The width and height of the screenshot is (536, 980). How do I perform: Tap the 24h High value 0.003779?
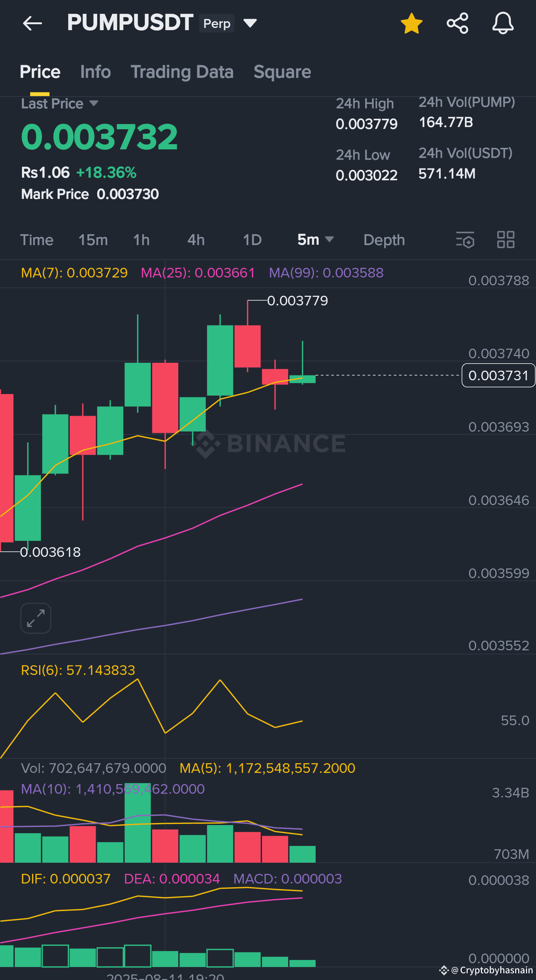click(367, 124)
